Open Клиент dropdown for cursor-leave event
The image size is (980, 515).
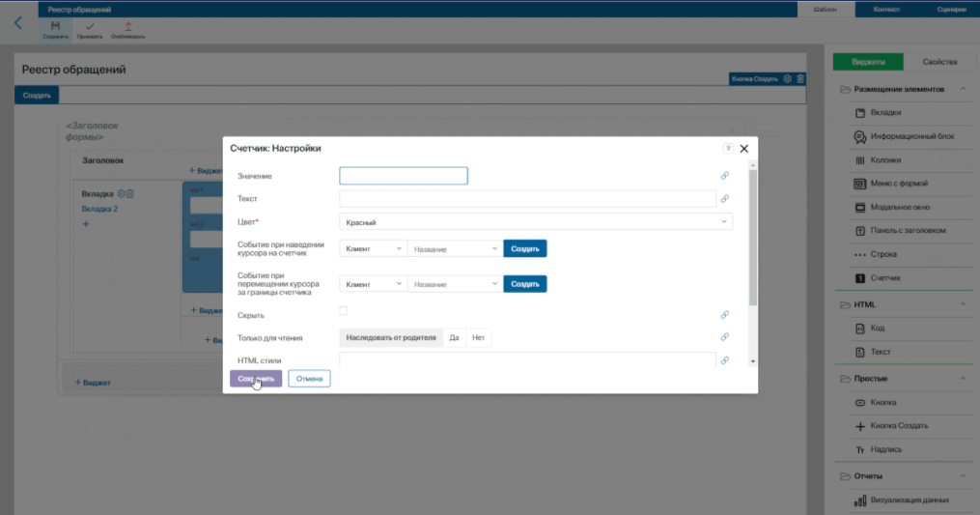coord(373,284)
